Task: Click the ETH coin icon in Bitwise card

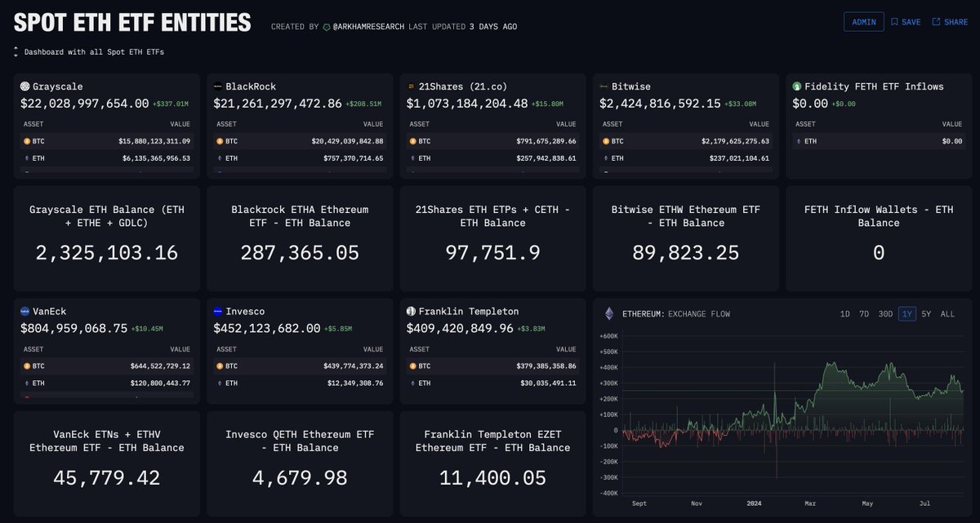Action: pyautogui.click(x=606, y=158)
